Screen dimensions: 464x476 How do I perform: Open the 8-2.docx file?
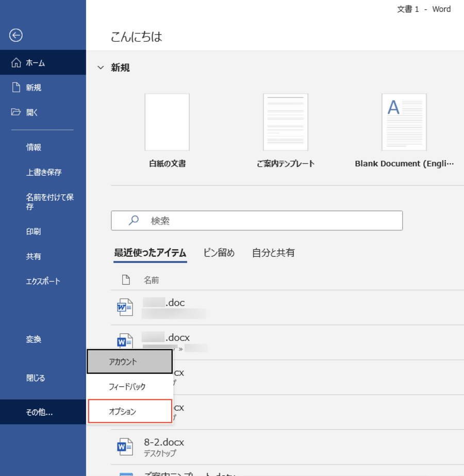pyautogui.click(x=287, y=447)
